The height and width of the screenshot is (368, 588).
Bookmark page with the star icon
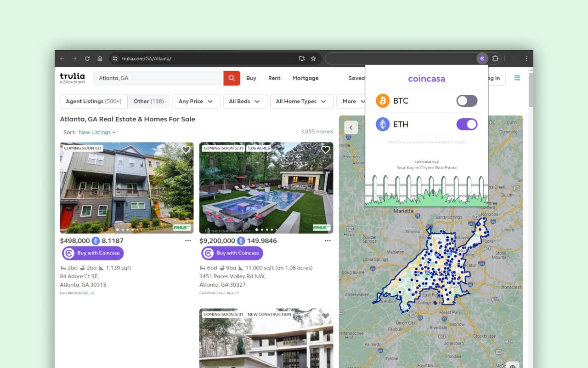click(x=313, y=58)
